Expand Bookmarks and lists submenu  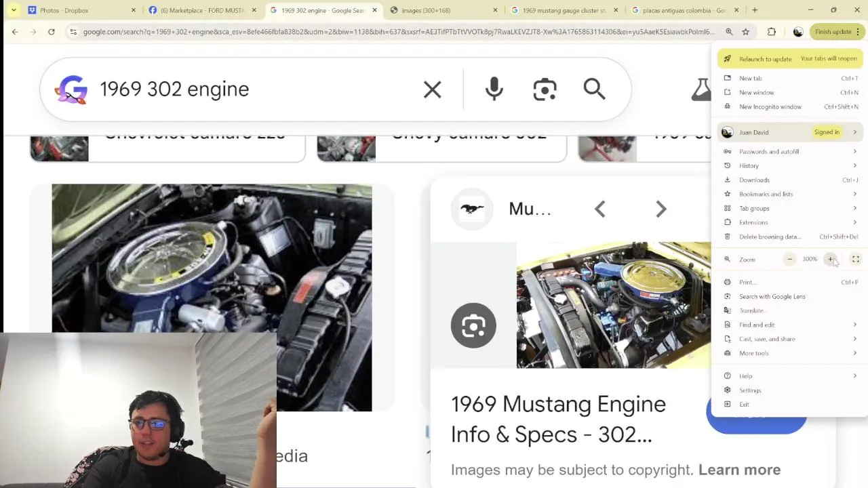click(x=790, y=194)
